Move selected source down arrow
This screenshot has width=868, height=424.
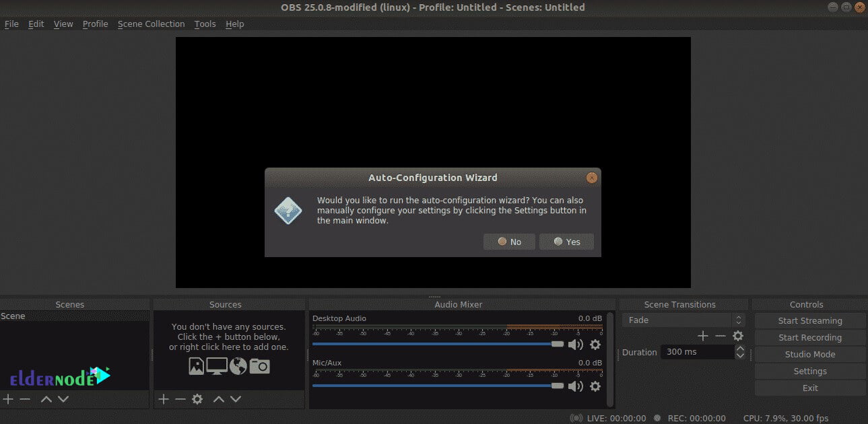[x=236, y=399]
